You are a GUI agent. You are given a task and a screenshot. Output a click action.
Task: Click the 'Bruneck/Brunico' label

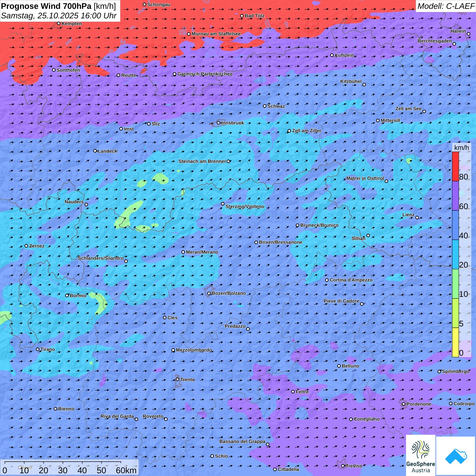pyautogui.click(x=319, y=225)
